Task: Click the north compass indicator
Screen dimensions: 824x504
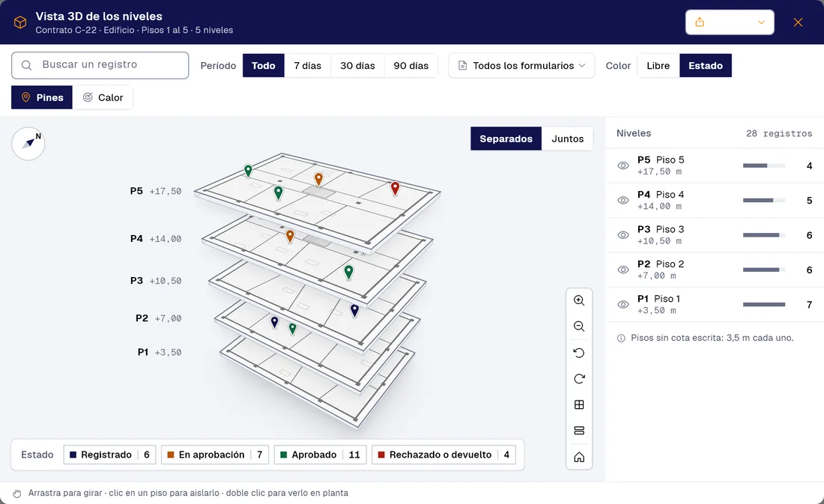Action: (x=28, y=144)
